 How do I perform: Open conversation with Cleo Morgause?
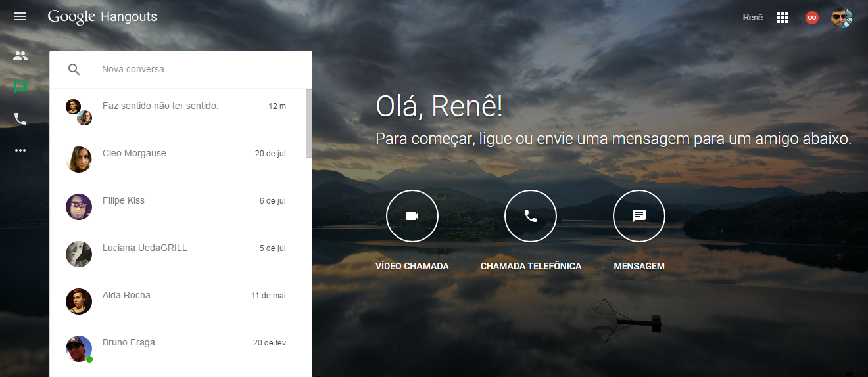[178, 159]
